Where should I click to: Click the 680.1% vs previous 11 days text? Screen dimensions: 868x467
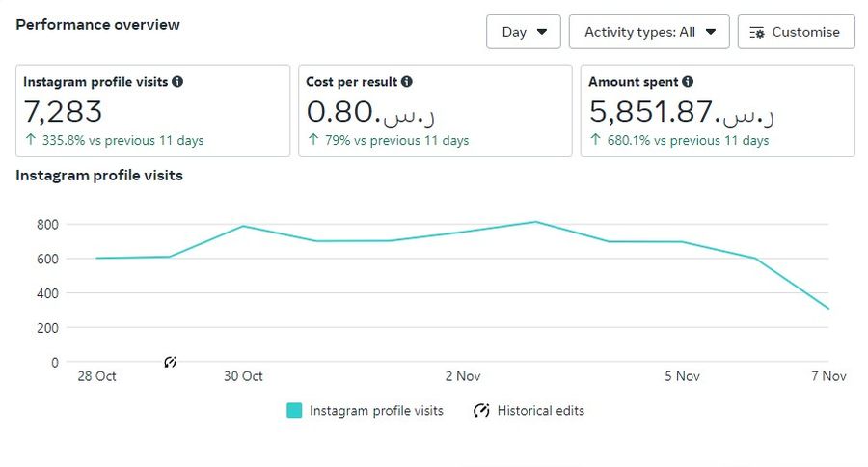pos(688,140)
